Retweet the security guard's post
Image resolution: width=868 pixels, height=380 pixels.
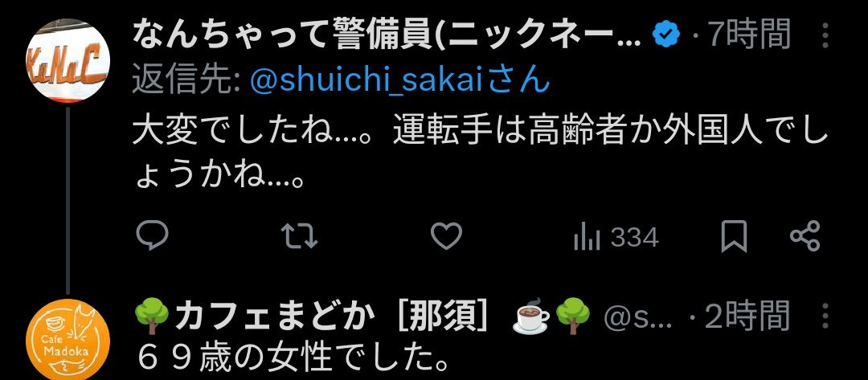click(300, 236)
